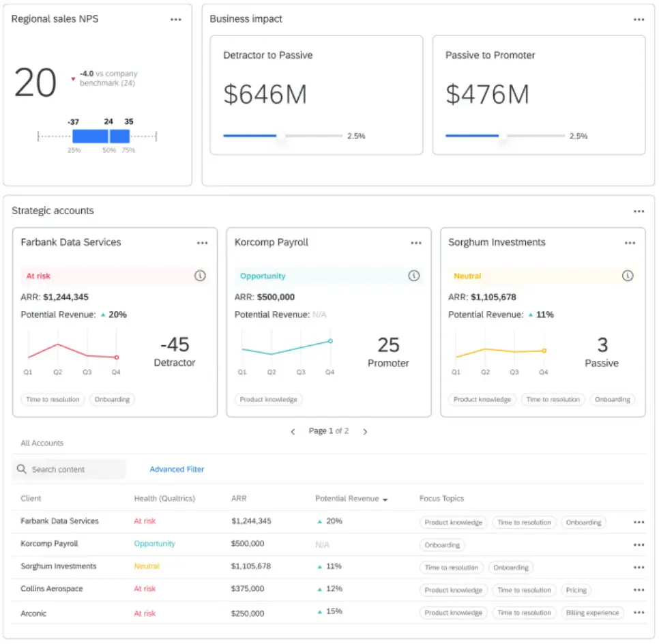Open the Strategic accounts section menu
The image size is (659, 644).
tap(639, 211)
